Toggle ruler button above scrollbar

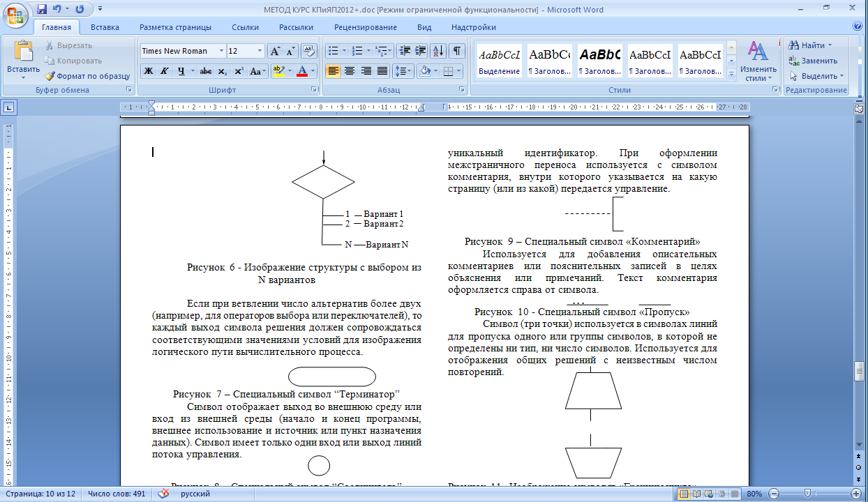[859, 108]
